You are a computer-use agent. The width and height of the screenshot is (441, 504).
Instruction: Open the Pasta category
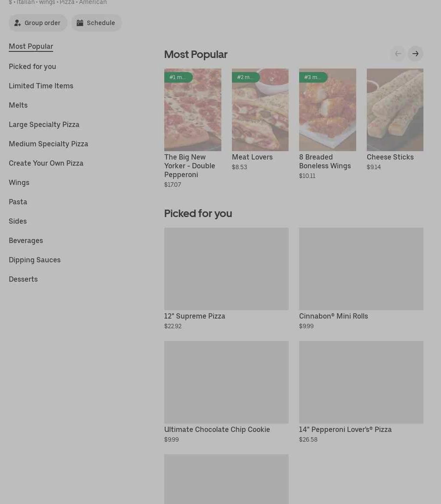tap(18, 202)
